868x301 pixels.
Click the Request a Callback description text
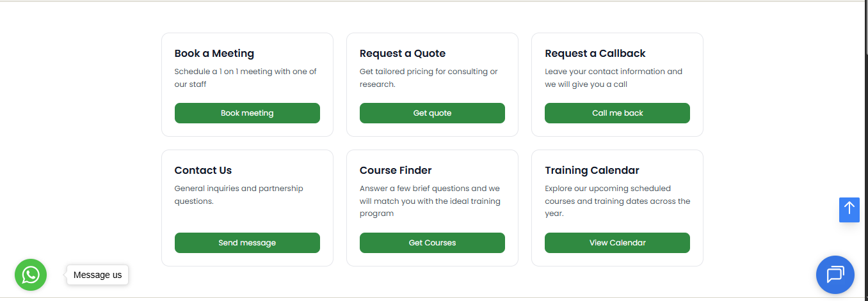point(614,78)
